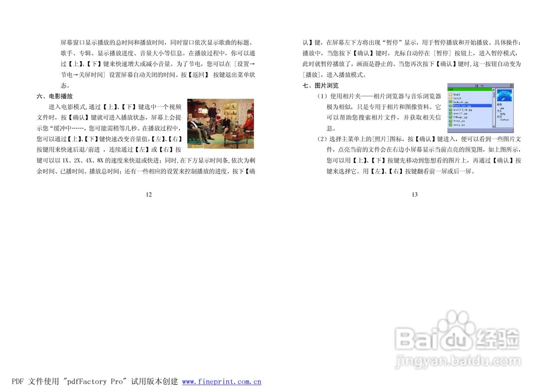Click the green path bar in photo browser
The image size is (555, 392).
[x=470, y=89]
